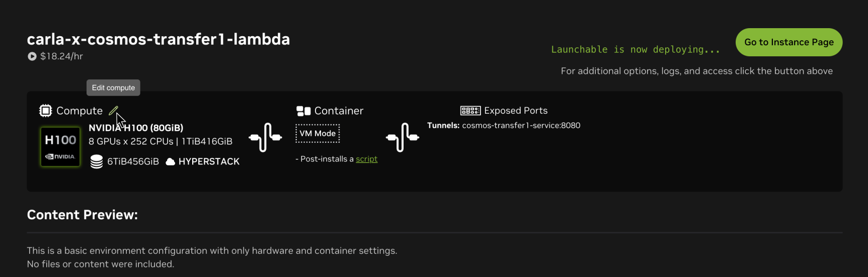
Task: Click the carla-x-cosmos-transfer1-lambda title
Action: (x=159, y=39)
